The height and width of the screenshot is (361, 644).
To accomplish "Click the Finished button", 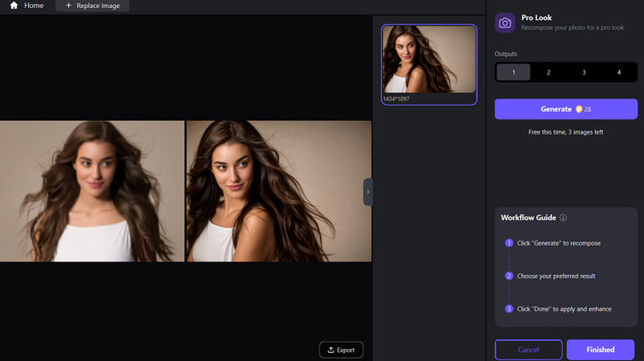I will [x=601, y=350].
